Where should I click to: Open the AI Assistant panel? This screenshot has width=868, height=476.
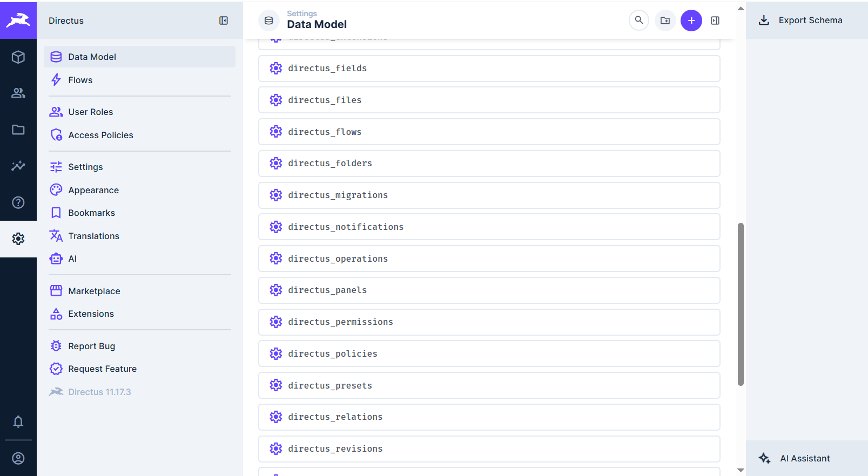[x=804, y=458]
